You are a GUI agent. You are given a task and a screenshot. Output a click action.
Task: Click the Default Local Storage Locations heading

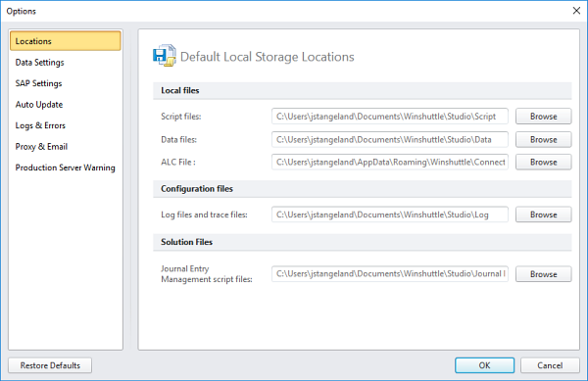point(267,57)
